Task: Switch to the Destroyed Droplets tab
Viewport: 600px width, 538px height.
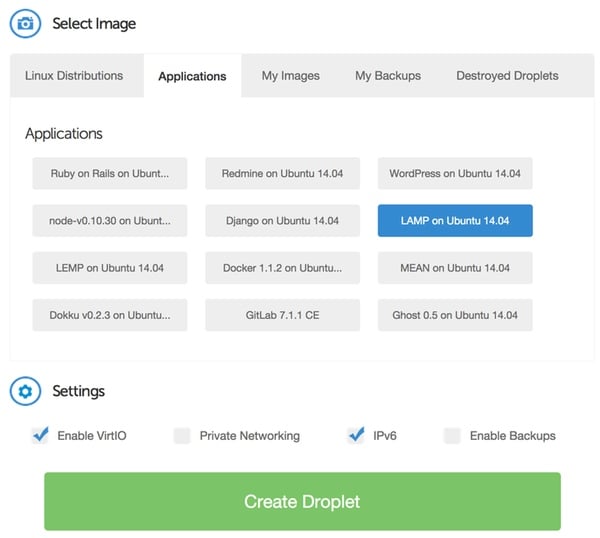Action: pyautogui.click(x=507, y=76)
